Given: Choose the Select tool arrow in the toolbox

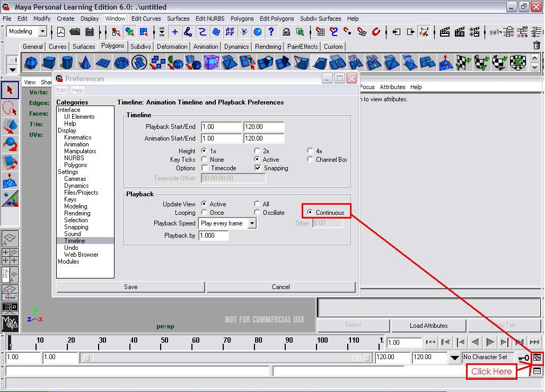Looking at the screenshot, I should click(x=10, y=90).
